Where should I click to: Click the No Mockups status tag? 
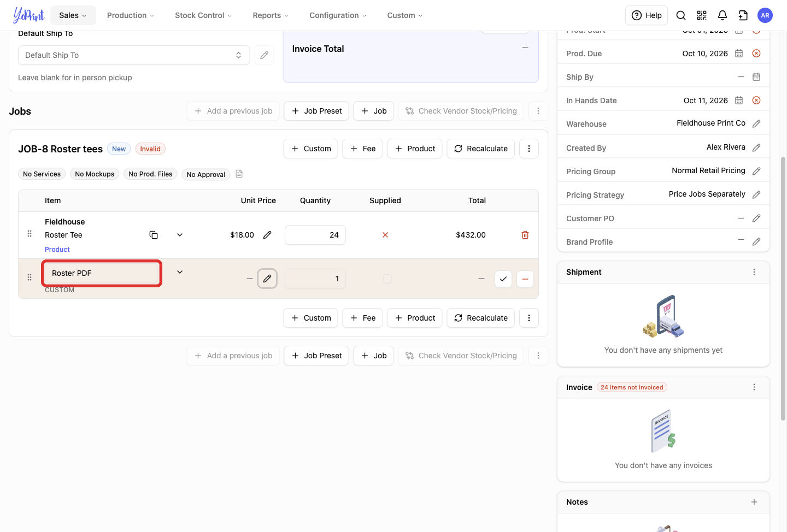pyautogui.click(x=95, y=174)
